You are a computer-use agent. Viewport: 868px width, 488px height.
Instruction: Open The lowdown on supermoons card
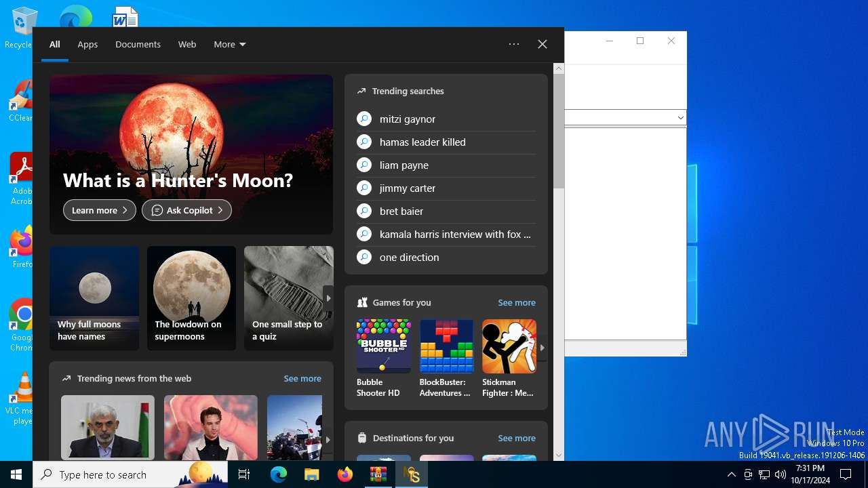pos(191,298)
